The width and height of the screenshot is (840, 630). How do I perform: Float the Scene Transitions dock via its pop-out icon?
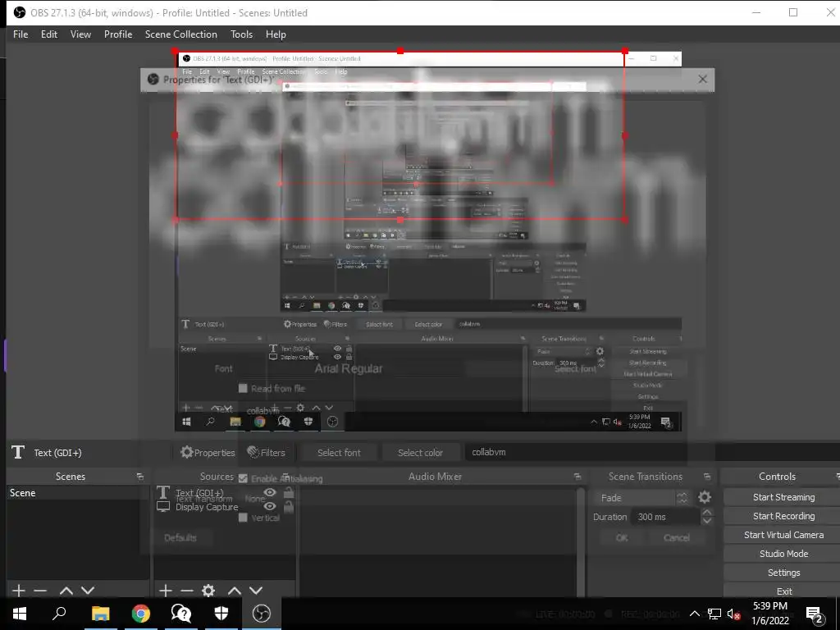(706, 477)
